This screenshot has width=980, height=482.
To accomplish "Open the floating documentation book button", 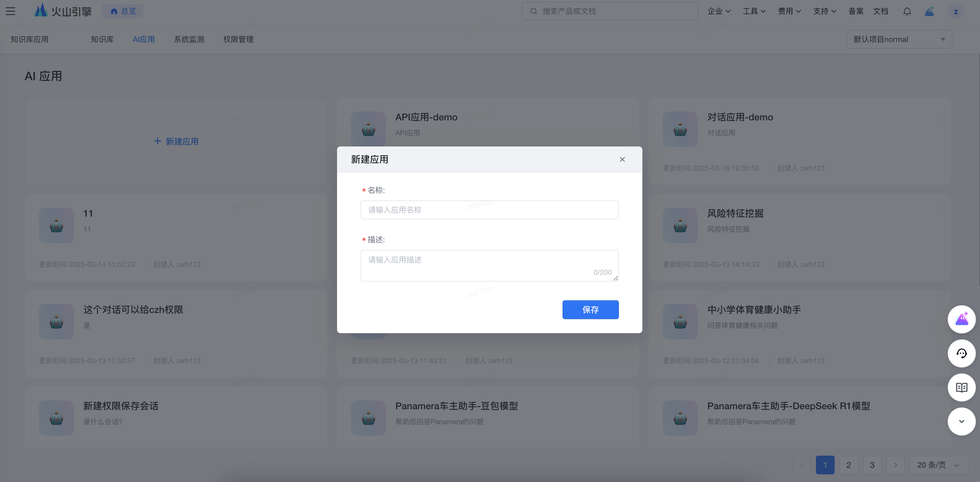I will click(x=962, y=387).
